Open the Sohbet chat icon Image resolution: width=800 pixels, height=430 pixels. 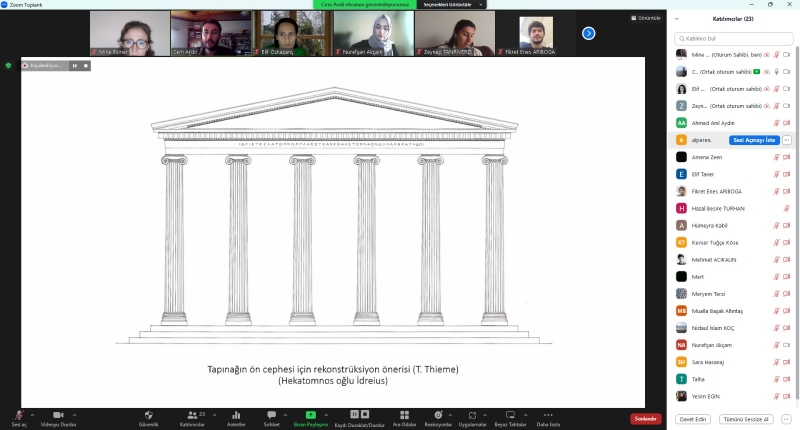(271, 415)
